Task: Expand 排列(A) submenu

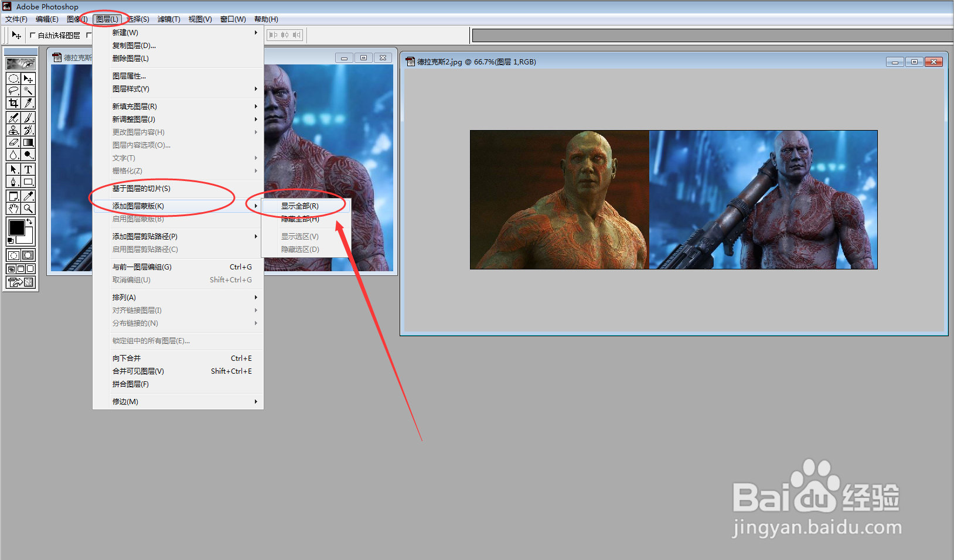Action: coord(178,298)
